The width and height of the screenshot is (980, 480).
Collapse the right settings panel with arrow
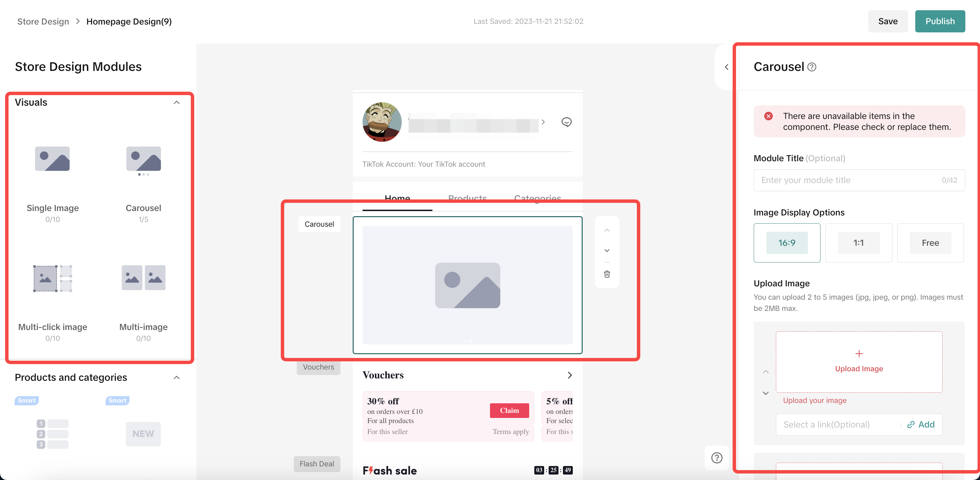(x=726, y=67)
